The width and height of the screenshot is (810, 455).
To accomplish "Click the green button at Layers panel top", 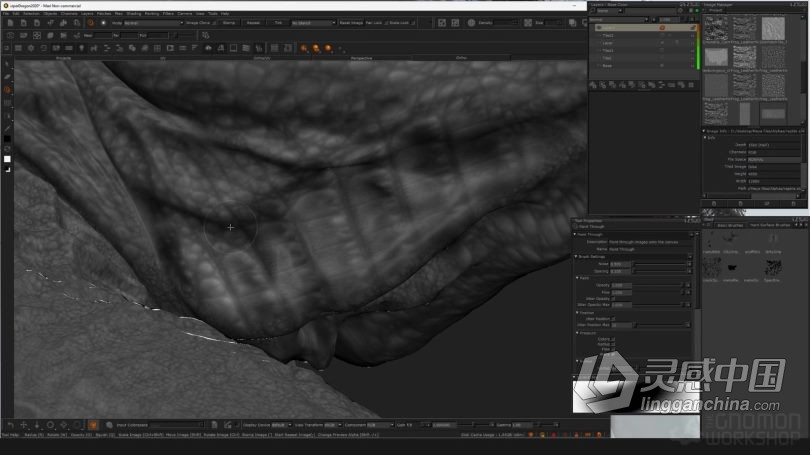I will tap(697, 10).
